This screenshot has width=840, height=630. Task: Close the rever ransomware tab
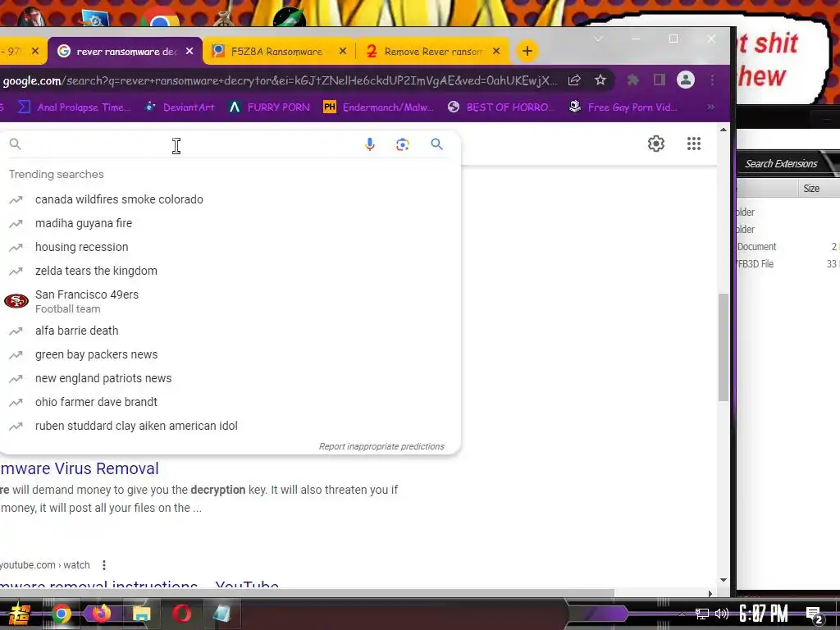coord(189,51)
